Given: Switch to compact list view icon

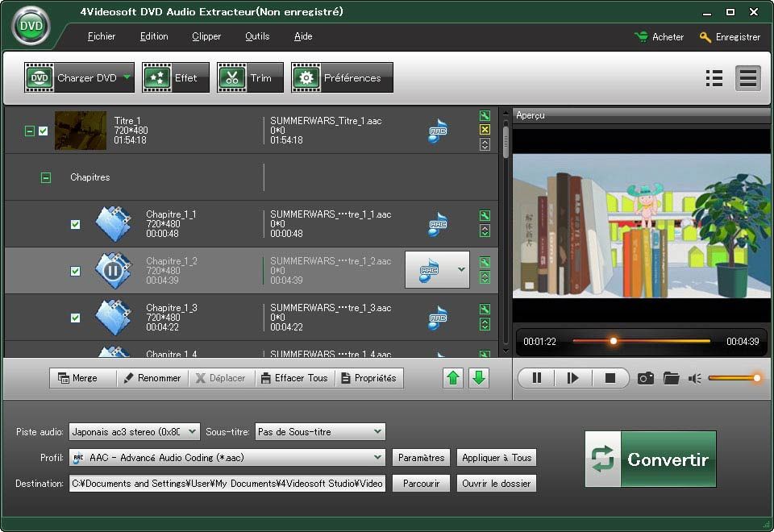Looking at the screenshot, I should [714, 78].
